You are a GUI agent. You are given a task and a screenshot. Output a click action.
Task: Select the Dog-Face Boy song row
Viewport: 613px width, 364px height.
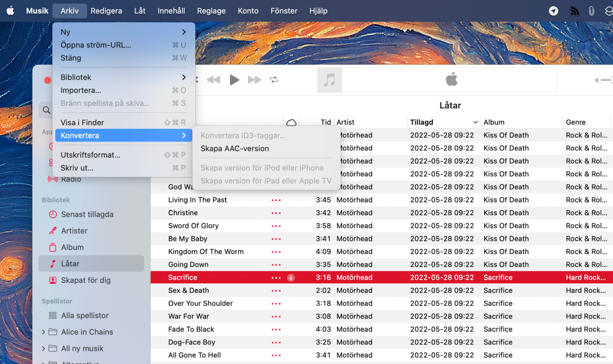[381, 343]
